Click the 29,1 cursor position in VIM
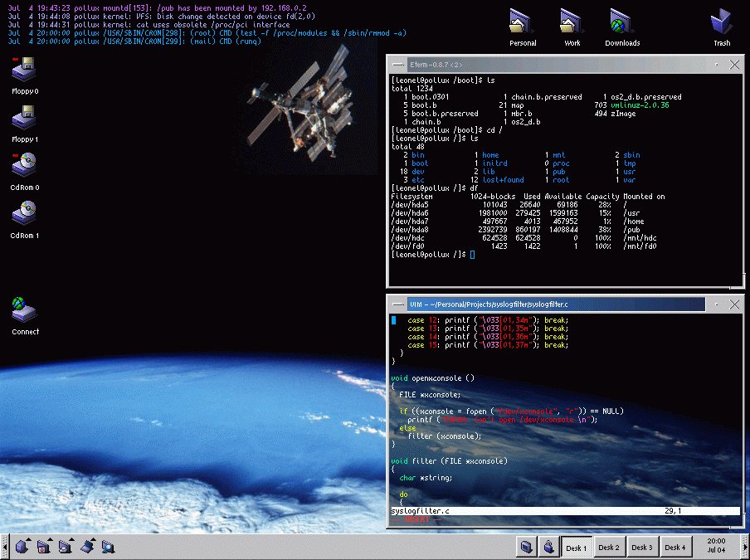Viewport: 750px width, 560px height. (x=673, y=511)
